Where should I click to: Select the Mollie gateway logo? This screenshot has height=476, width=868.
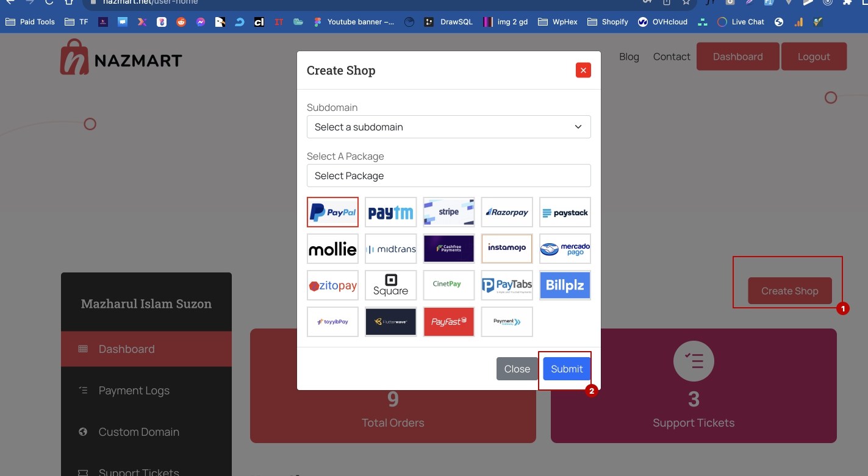pos(332,249)
